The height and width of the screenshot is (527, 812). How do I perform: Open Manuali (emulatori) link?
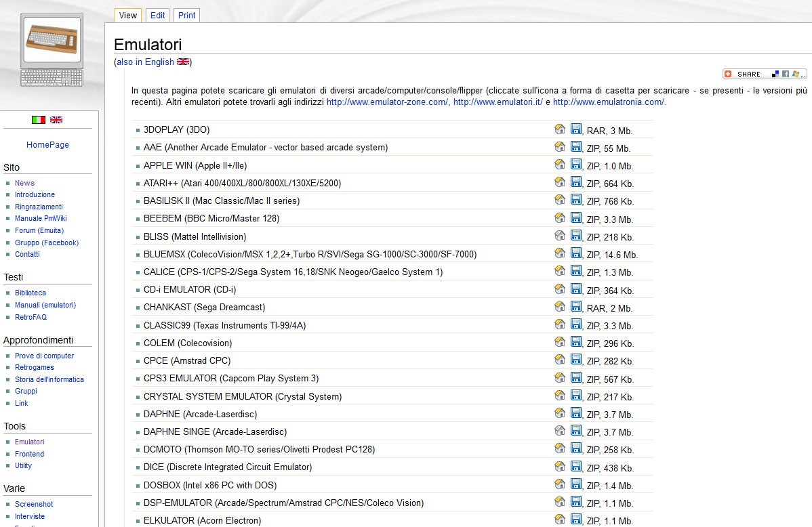point(45,305)
